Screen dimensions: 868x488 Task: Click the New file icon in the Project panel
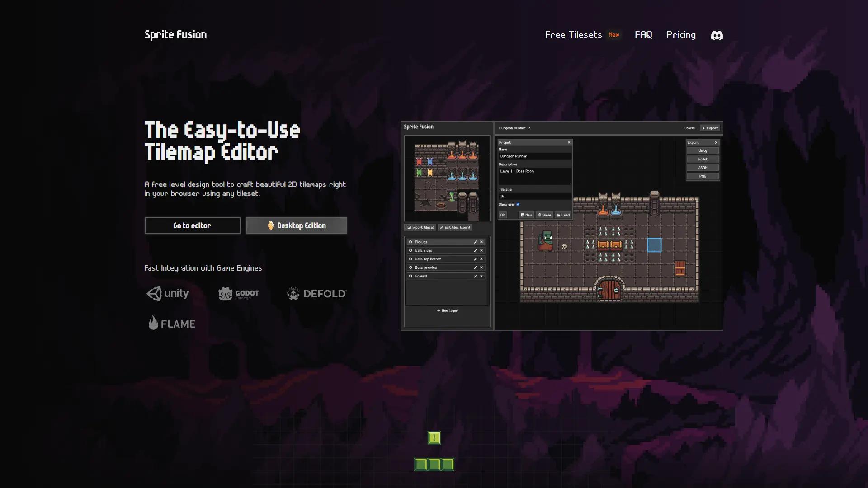[x=522, y=216]
